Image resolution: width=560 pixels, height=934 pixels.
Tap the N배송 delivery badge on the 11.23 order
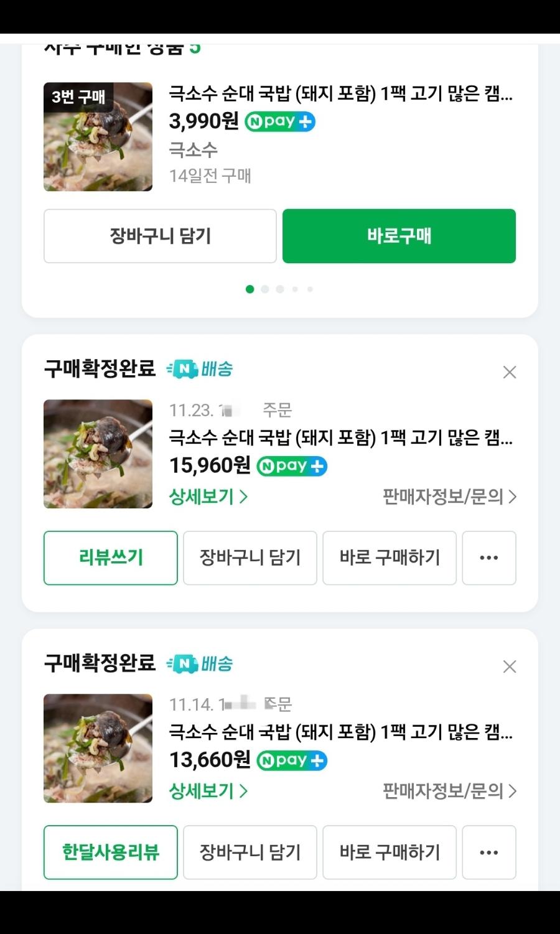(200, 369)
